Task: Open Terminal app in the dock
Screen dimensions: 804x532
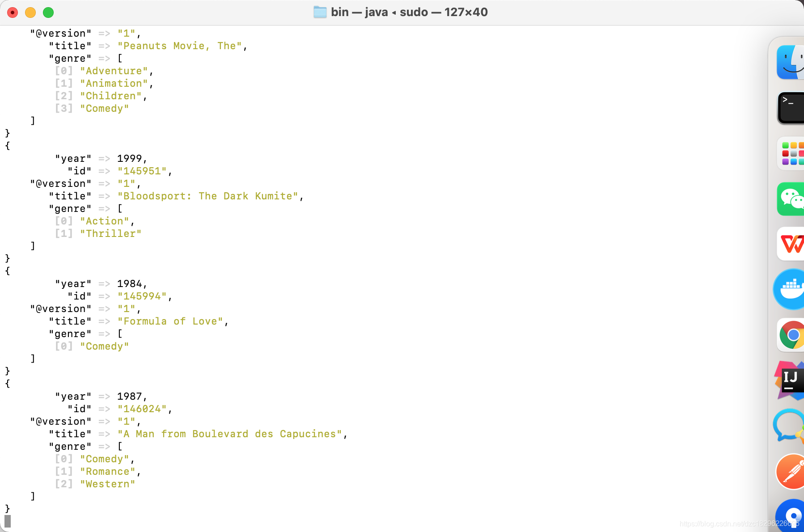Action: pos(791,108)
